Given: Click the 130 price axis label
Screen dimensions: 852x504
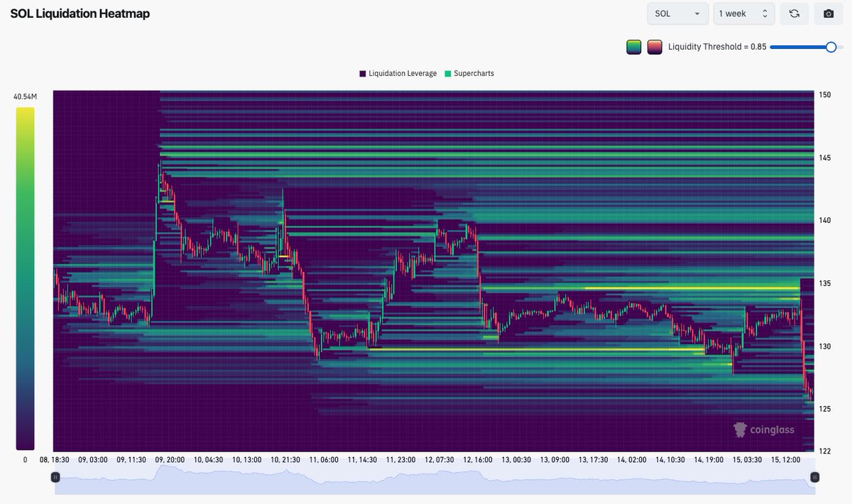Looking at the screenshot, I should pyautogui.click(x=824, y=346).
